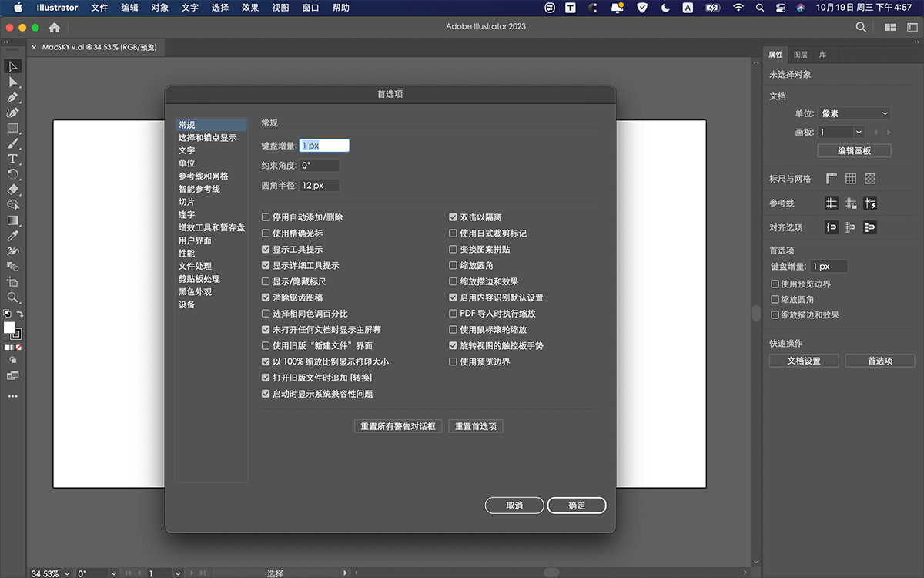Screen dimensions: 924x578
Task: Click the 圆角半径 input field
Action: [x=319, y=186]
